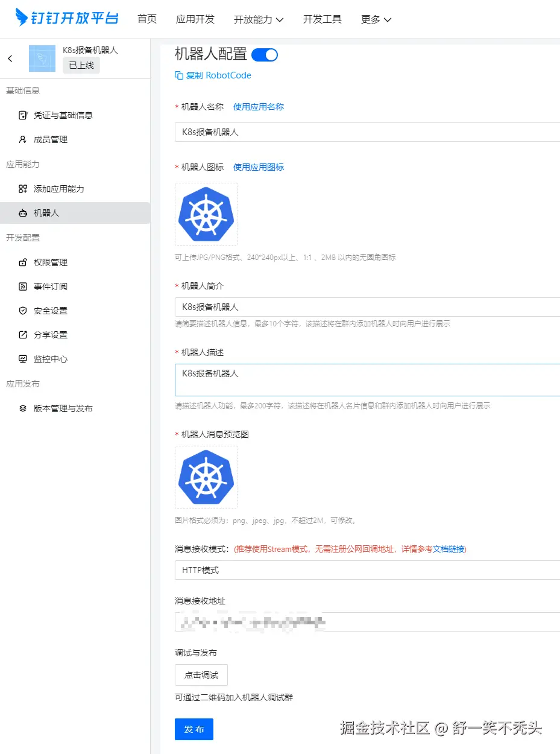This screenshot has width=560, height=754.
Task: Click the 机器人简介 input field
Action: click(367, 307)
